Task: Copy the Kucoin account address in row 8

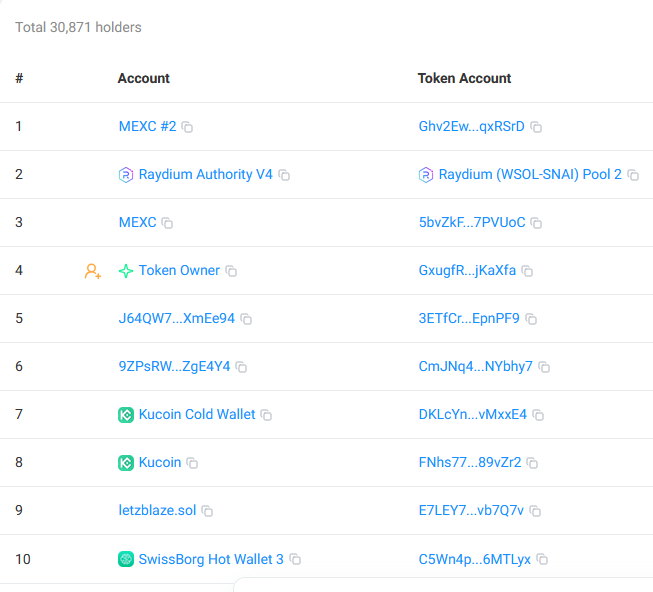Action: tap(192, 463)
